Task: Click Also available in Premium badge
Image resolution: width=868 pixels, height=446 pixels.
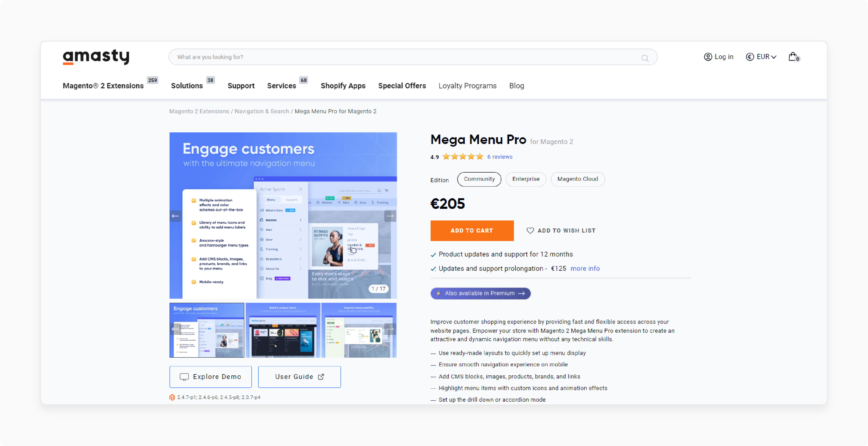Action: (x=480, y=293)
